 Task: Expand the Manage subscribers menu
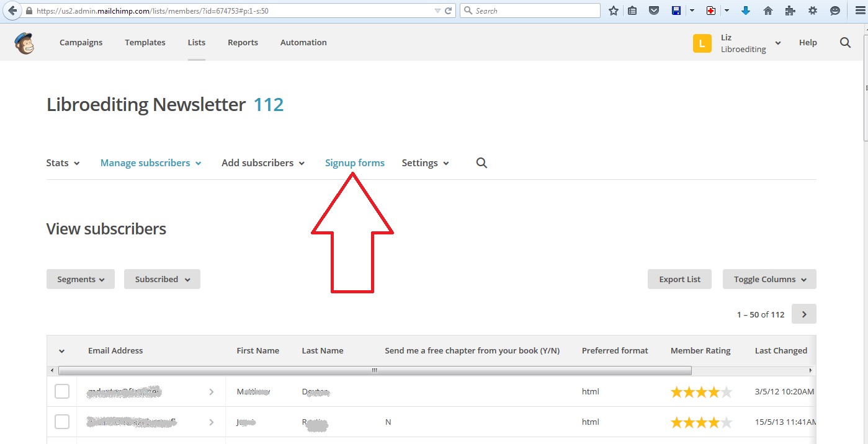(151, 163)
